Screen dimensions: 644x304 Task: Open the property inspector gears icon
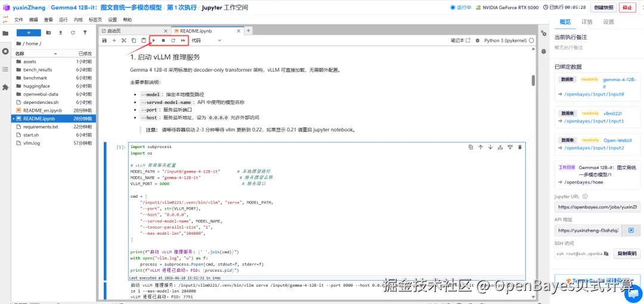click(x=544, y=33)
